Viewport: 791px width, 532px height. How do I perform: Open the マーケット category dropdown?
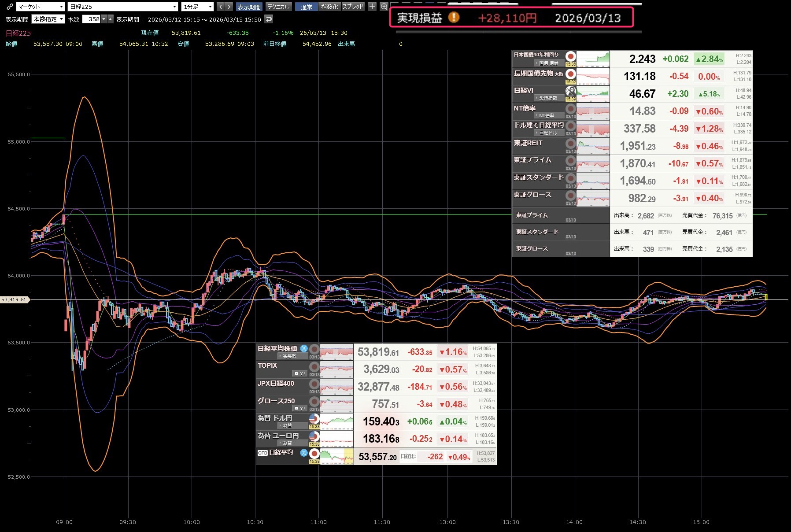tap(41, 7)
